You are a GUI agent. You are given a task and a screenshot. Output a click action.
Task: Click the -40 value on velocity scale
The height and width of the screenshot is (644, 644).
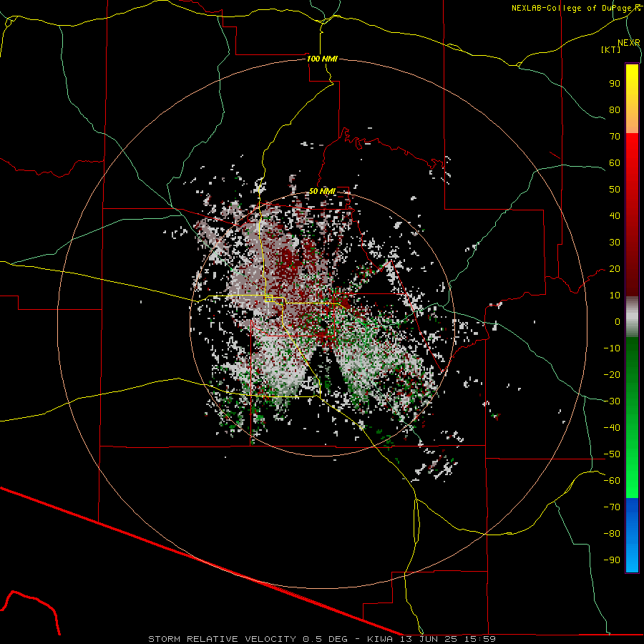tap(612, 428)
